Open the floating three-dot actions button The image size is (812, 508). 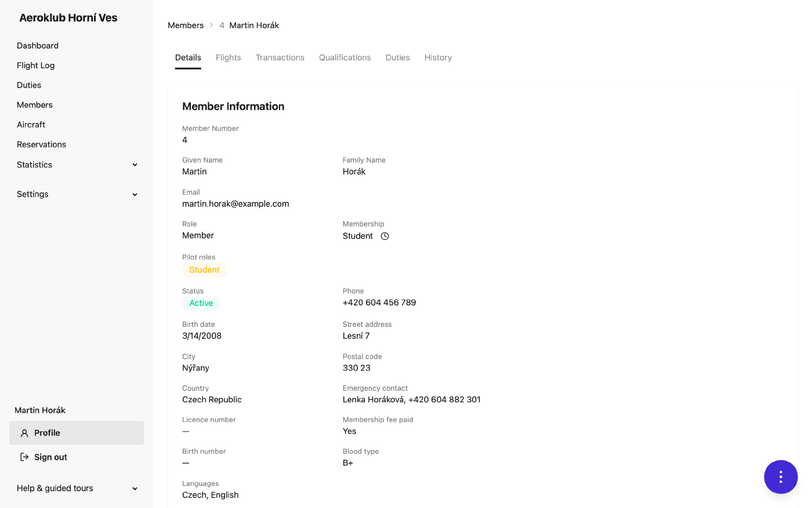[x=781, y=477]
